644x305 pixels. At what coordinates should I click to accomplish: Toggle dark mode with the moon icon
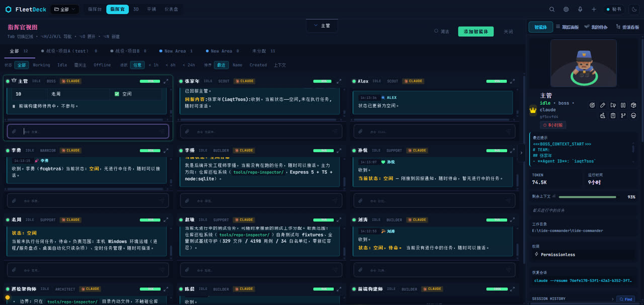[634, 9]
